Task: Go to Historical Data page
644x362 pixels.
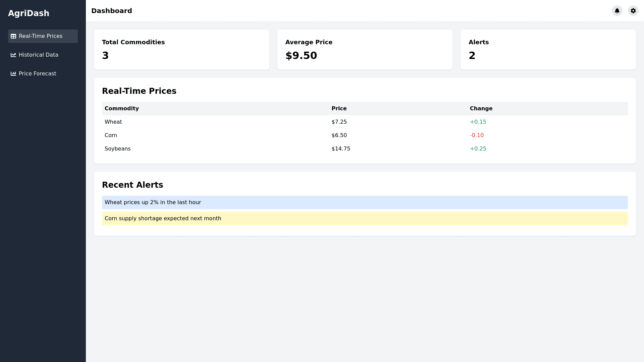Action: coord(39,55)
